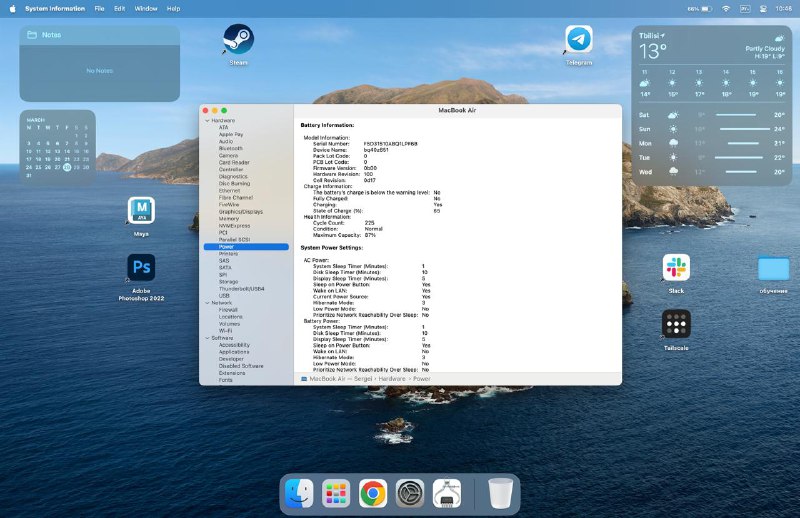800x518 pixels.
Task: Click Power in the bottom path bar
Action: 421,379
